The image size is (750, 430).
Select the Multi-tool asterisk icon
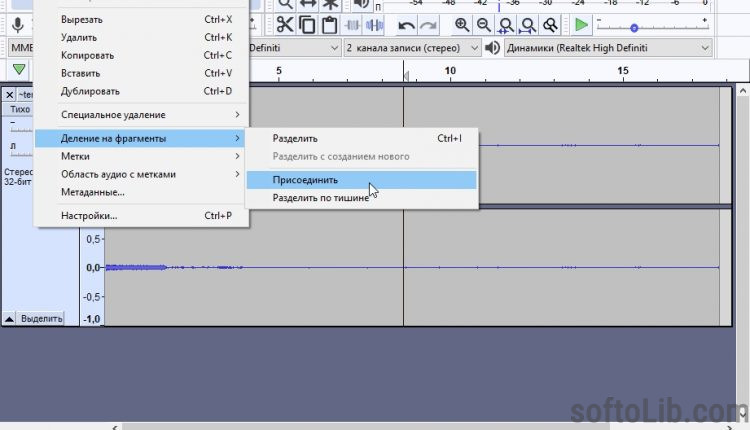pyautogui.click(x=330, y=4)
